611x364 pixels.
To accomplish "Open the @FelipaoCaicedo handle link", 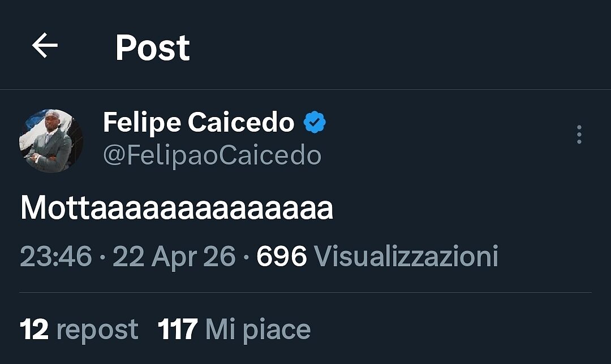I will pos(212,155).
